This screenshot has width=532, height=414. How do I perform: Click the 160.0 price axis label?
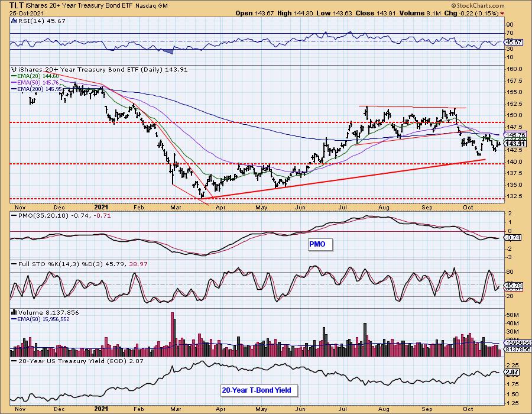514,69
